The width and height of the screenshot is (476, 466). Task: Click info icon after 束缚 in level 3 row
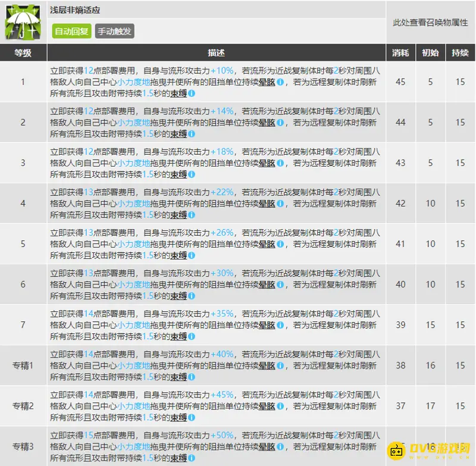[192, 174]
